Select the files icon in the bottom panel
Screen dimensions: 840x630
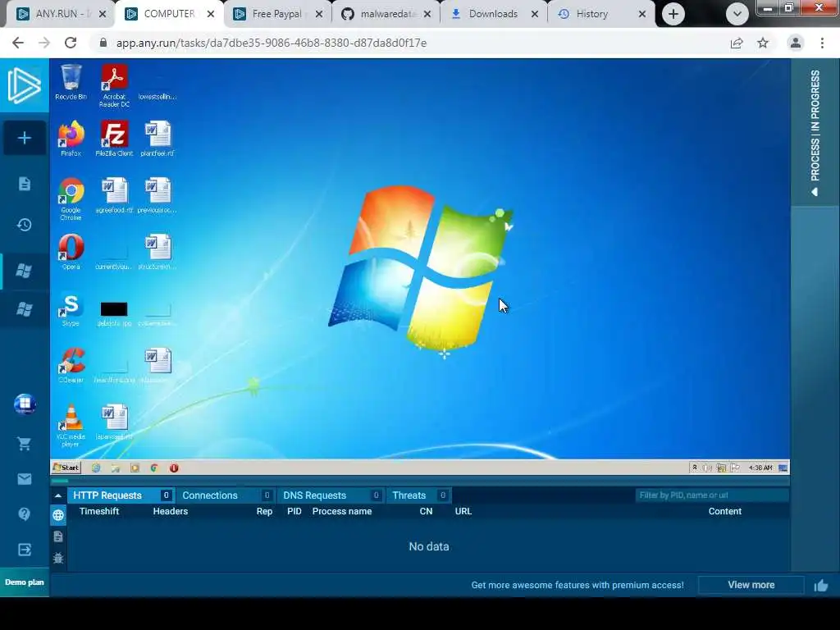(58, 536)
